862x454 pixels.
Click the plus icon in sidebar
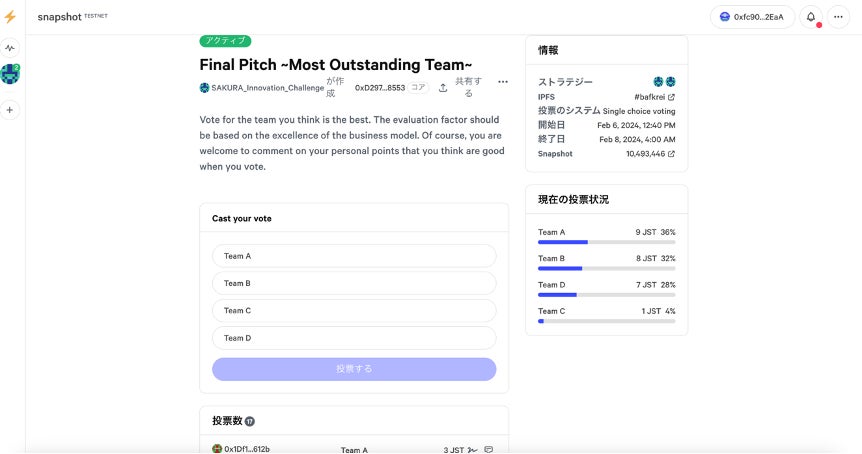point(10,110)
